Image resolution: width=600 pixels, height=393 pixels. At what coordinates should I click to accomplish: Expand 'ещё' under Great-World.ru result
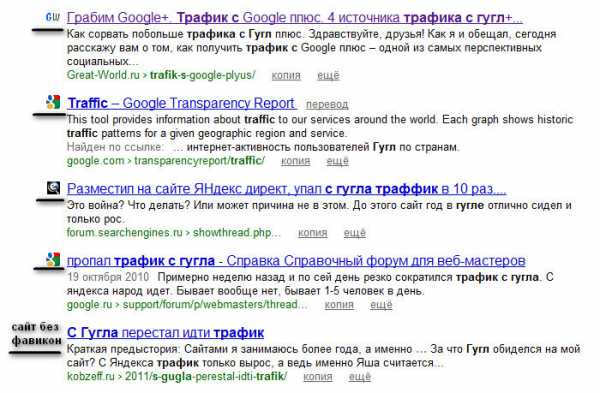328,75
